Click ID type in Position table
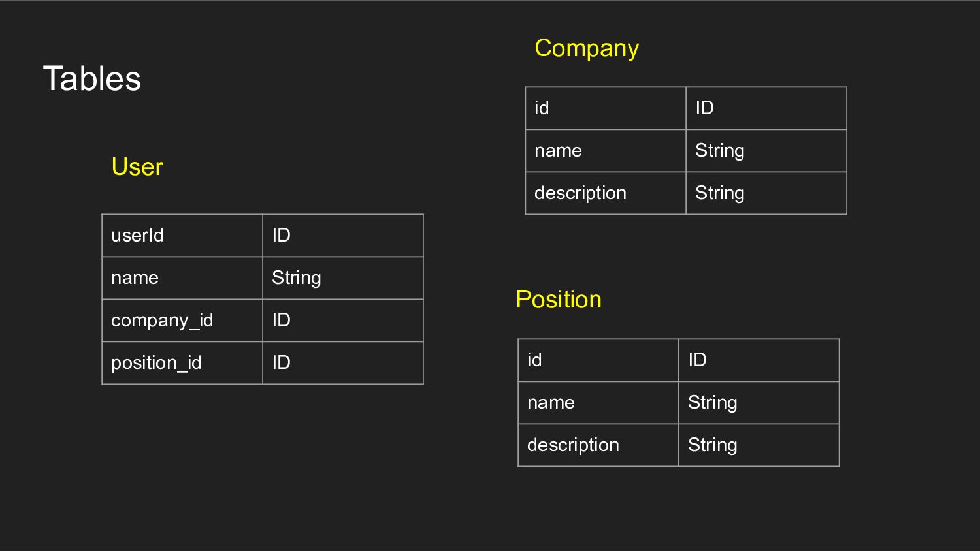 click(x=698, y=360)
